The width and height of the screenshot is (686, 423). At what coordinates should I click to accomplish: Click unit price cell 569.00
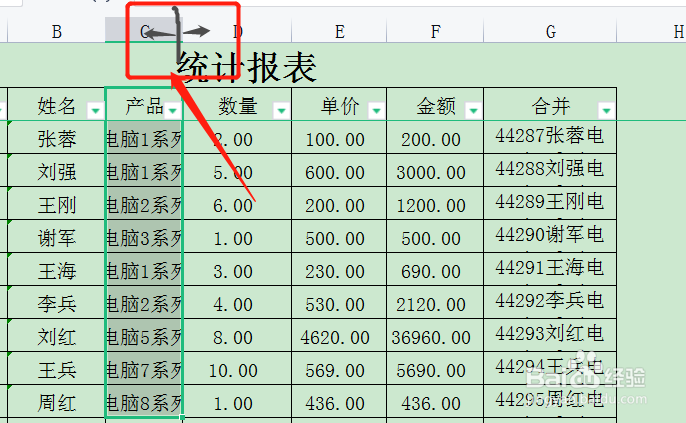(x=339, y=368)
